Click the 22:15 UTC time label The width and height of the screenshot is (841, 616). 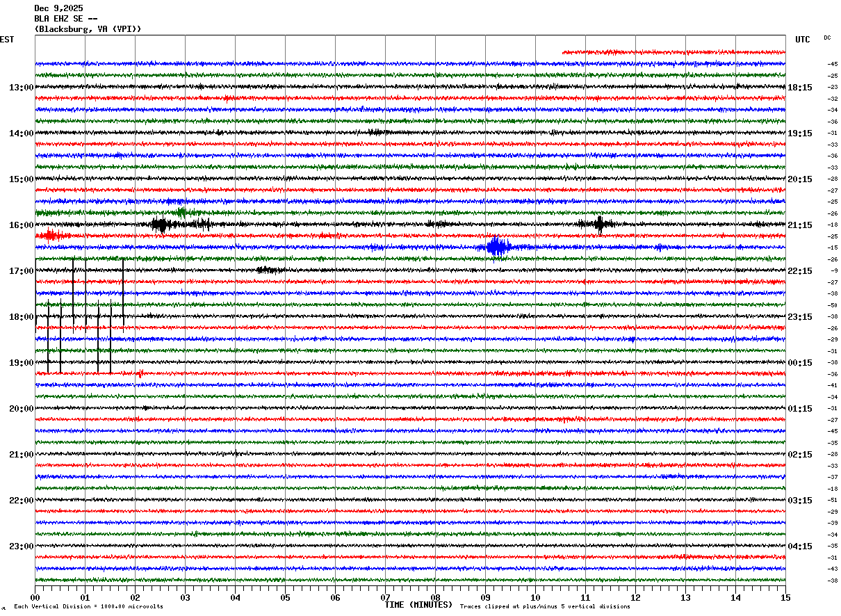click(x=800, y=270)
